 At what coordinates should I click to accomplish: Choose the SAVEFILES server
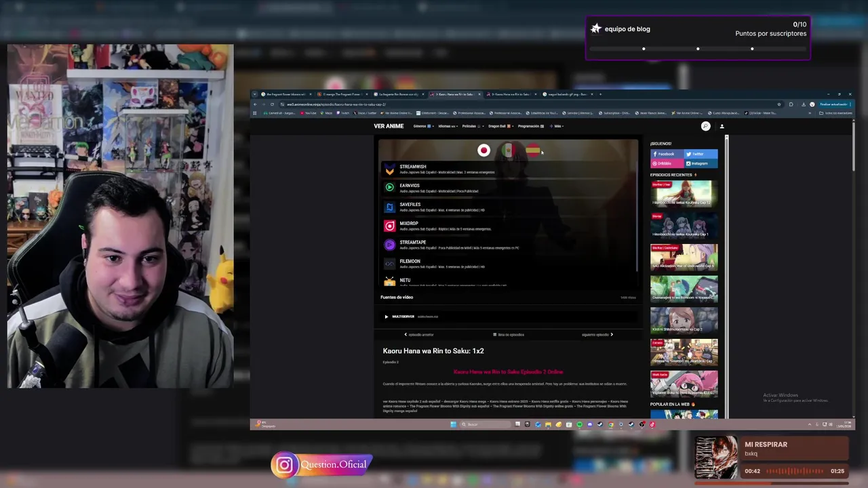pyautogui.click(x=508, y=207)
